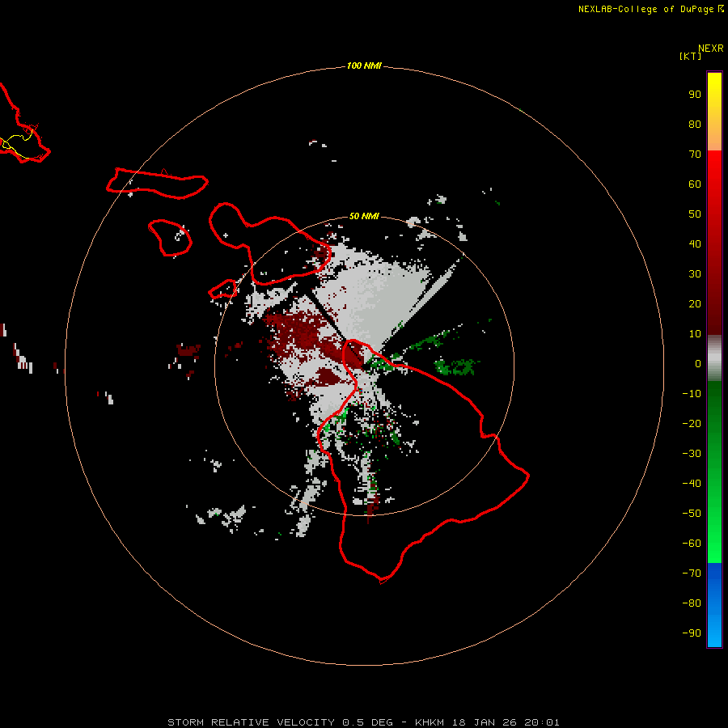
Task: Select the 50 NMI range ring label
Action: coord(364,216)
